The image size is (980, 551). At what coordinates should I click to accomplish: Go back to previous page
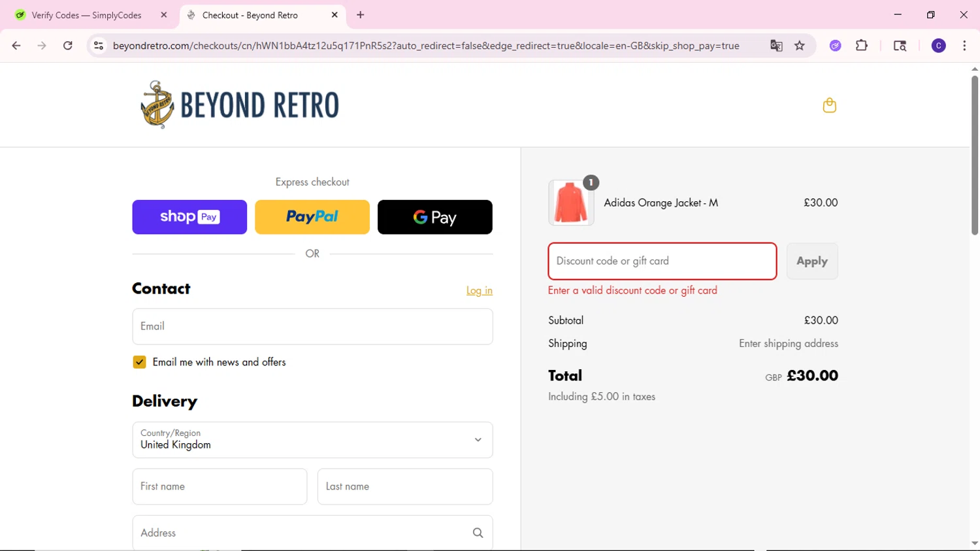click(16, 46)
